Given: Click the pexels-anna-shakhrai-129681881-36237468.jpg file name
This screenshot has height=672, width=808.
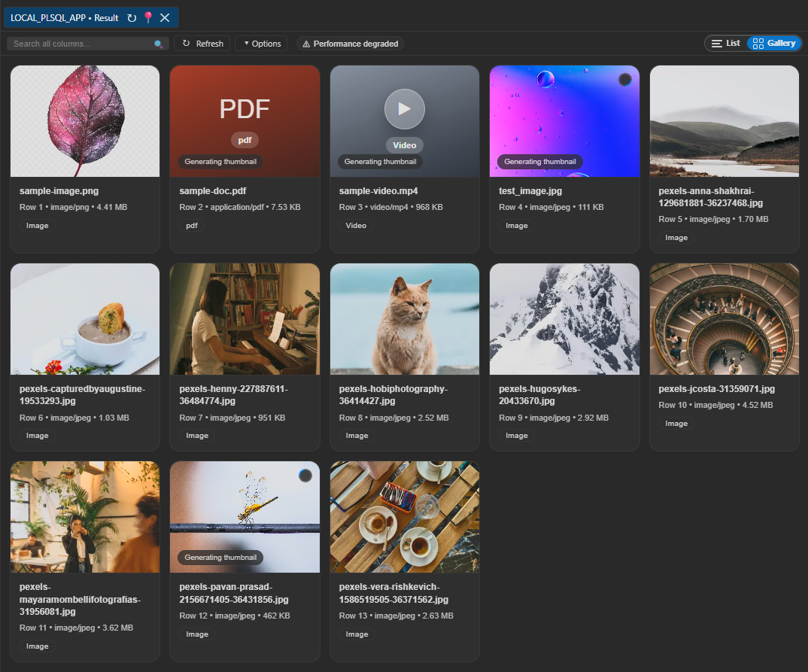Looking at the screenshot, I should [711, 197].
